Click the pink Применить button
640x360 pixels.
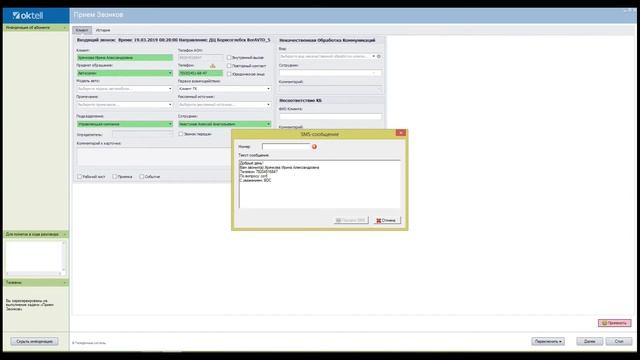[615, 323]
